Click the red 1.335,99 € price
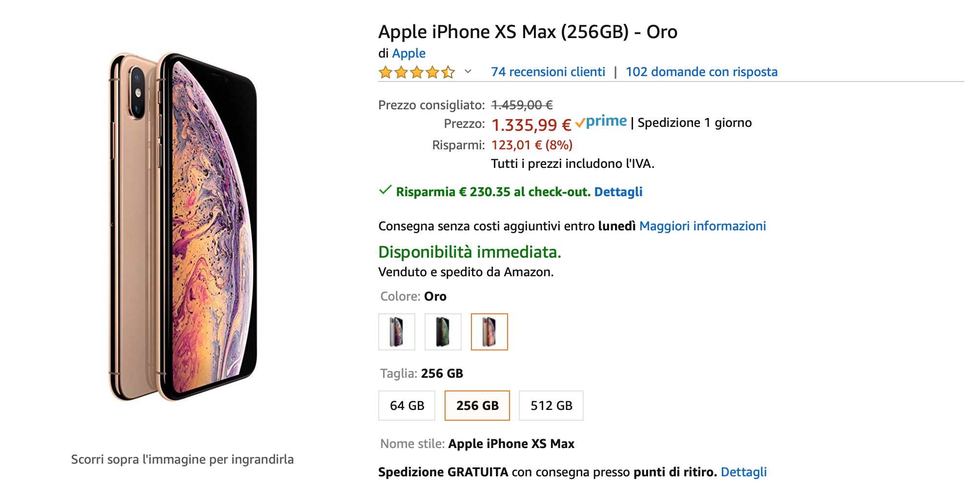This screenshot has width=980, height=490. (531, 125)
